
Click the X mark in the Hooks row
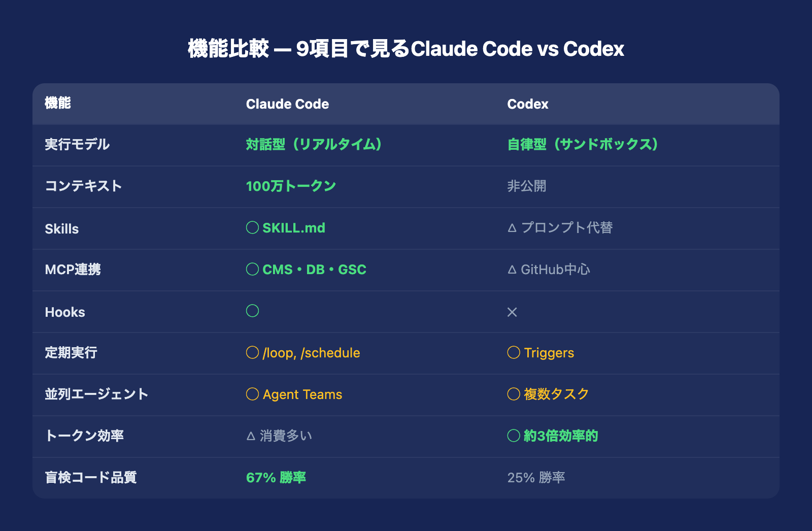[x=512, y=312]
